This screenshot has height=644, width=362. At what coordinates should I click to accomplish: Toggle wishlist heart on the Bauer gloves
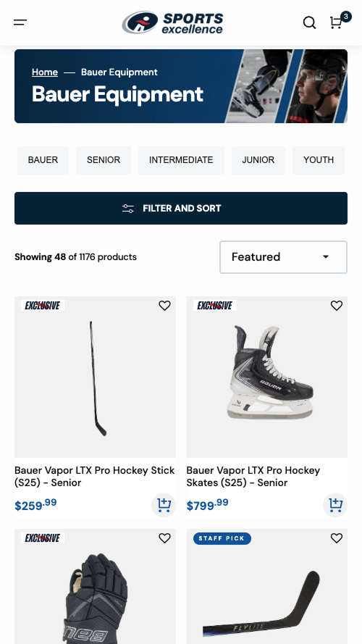pos(164,538)
